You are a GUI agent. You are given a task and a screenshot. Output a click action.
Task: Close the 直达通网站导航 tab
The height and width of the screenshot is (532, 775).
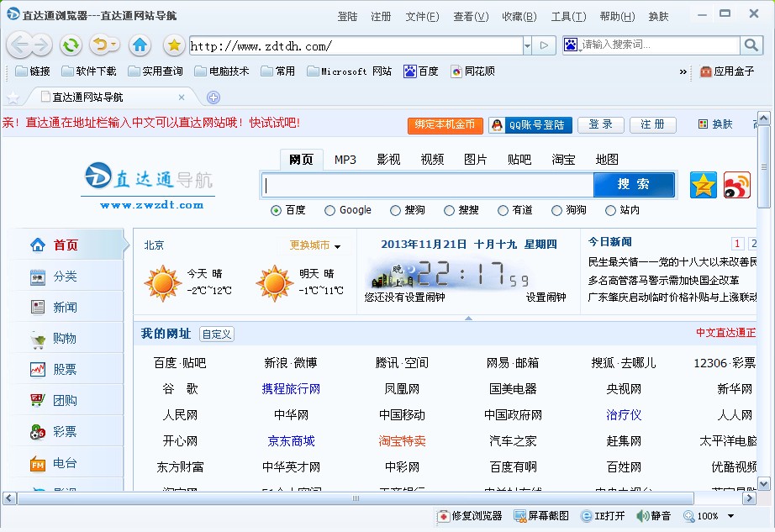tap(182, 97)
